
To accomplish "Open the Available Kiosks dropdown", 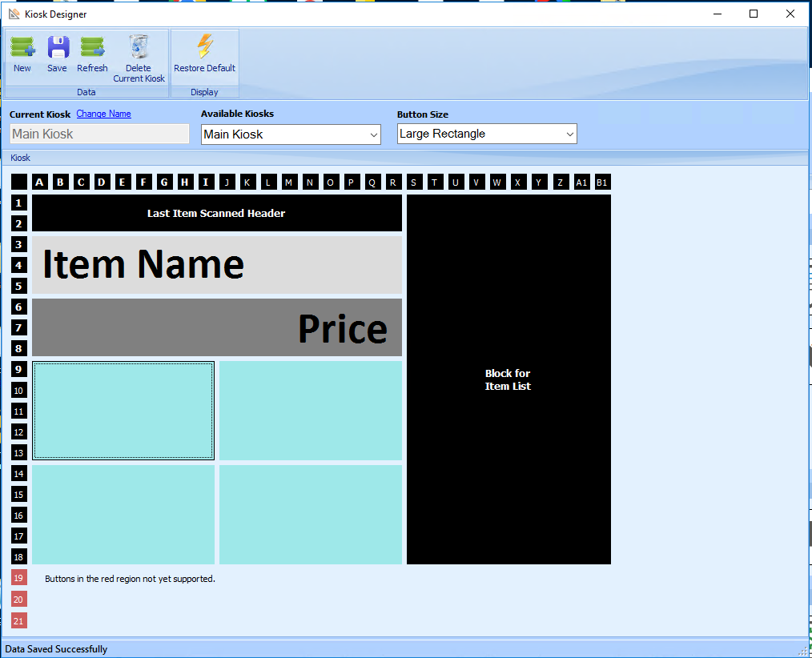I will pos(291,134).
